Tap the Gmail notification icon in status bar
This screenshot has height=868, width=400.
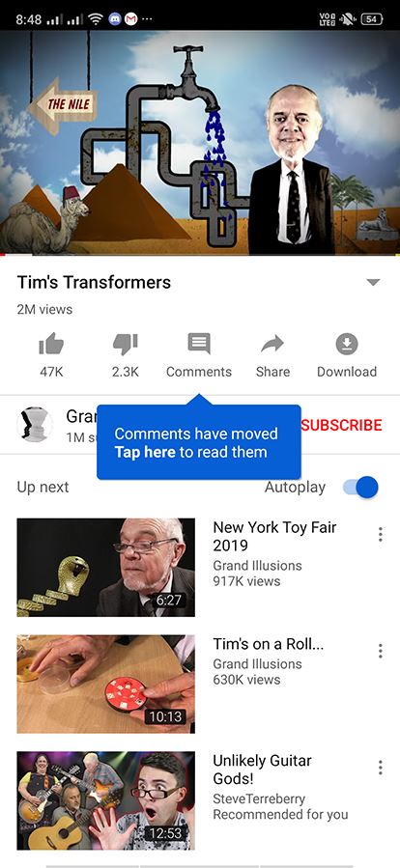pyautogui.click(x=130, y=19)
